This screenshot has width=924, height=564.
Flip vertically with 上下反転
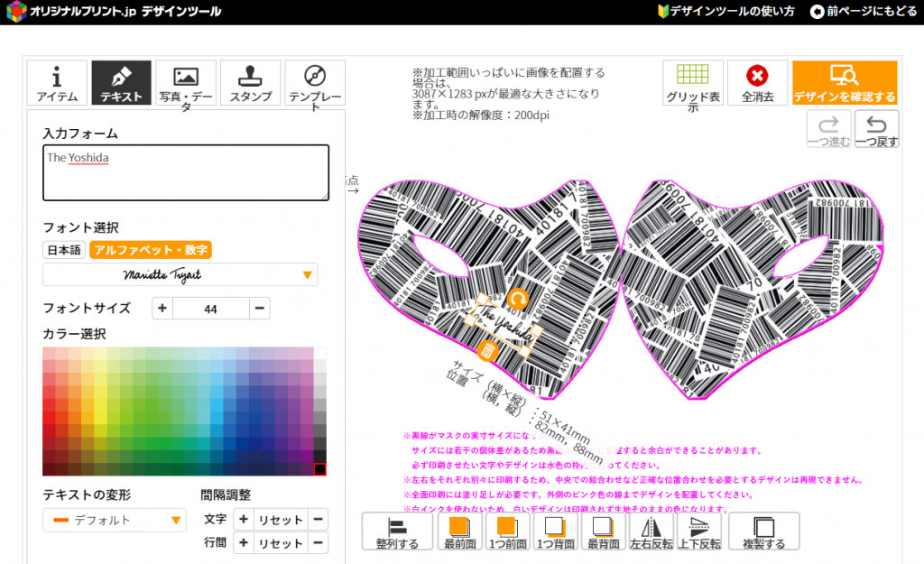[x=699, y=532]
